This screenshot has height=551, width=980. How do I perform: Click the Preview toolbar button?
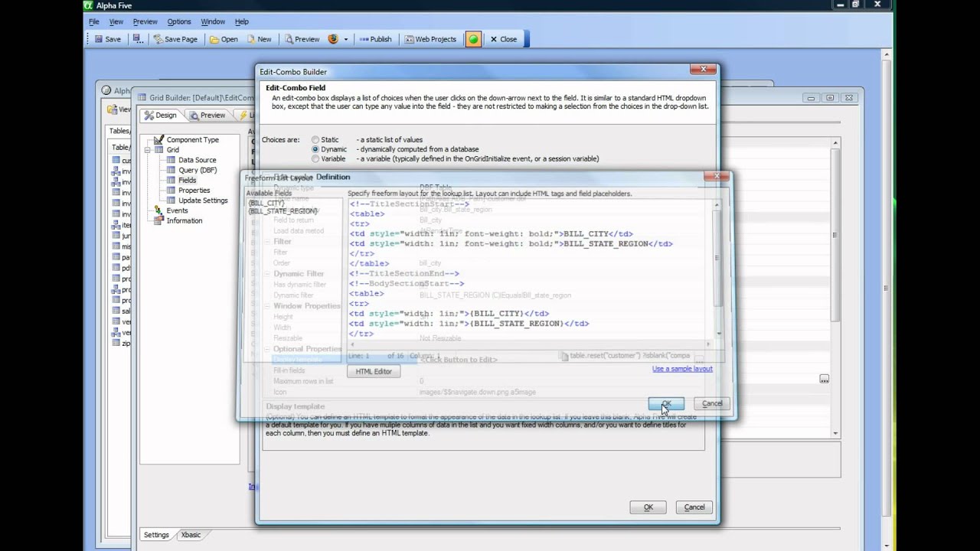pyautogui.click(x=302, y=39)
